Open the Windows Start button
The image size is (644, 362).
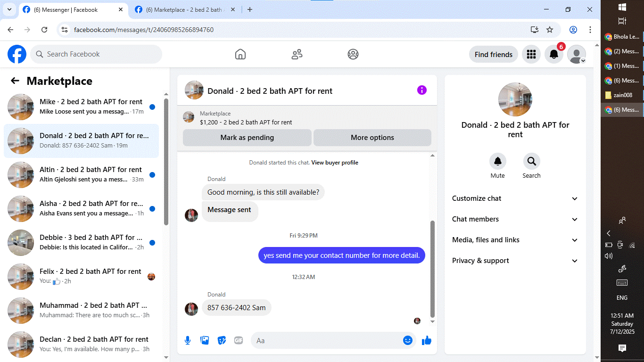[622, 7]
